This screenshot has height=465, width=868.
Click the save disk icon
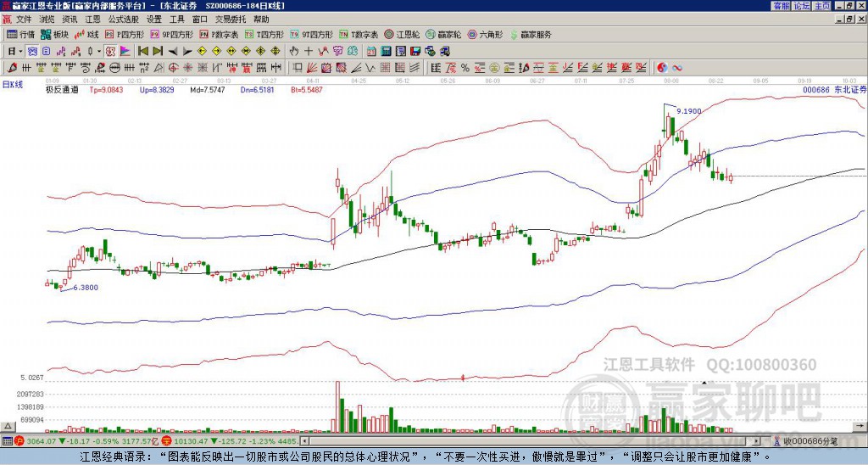click(415, 51)
